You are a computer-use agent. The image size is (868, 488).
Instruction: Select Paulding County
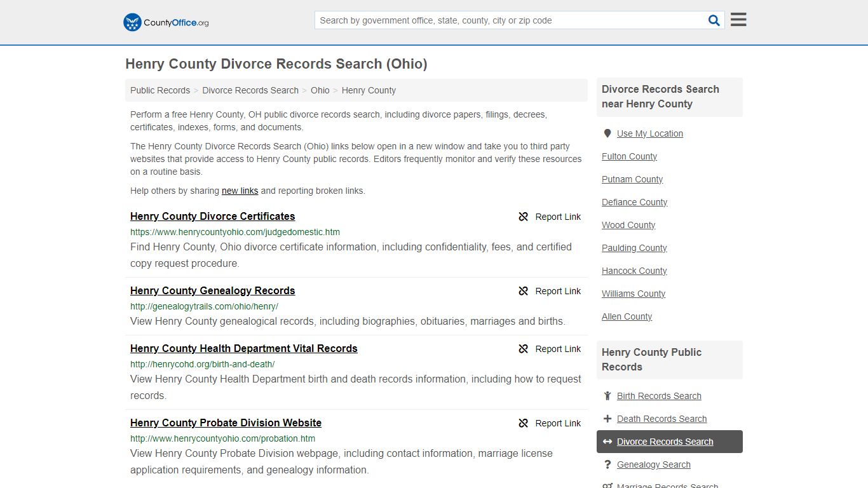[634, 248]
